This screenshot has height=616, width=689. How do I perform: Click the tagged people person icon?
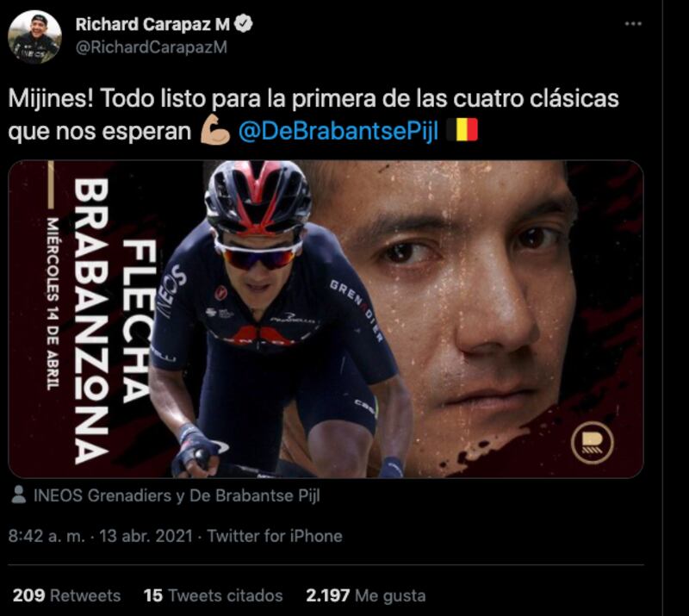(x=18, y=495)
